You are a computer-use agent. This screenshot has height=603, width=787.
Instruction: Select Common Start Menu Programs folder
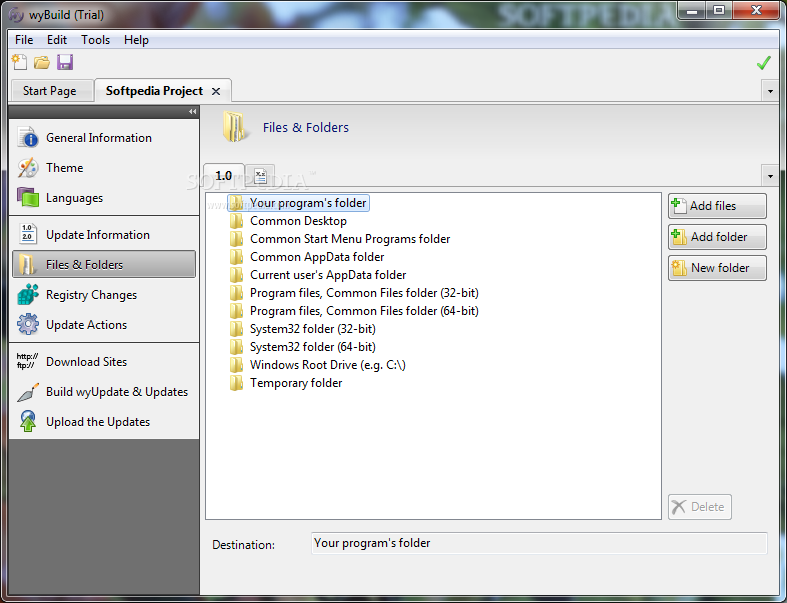pos(340,239)
